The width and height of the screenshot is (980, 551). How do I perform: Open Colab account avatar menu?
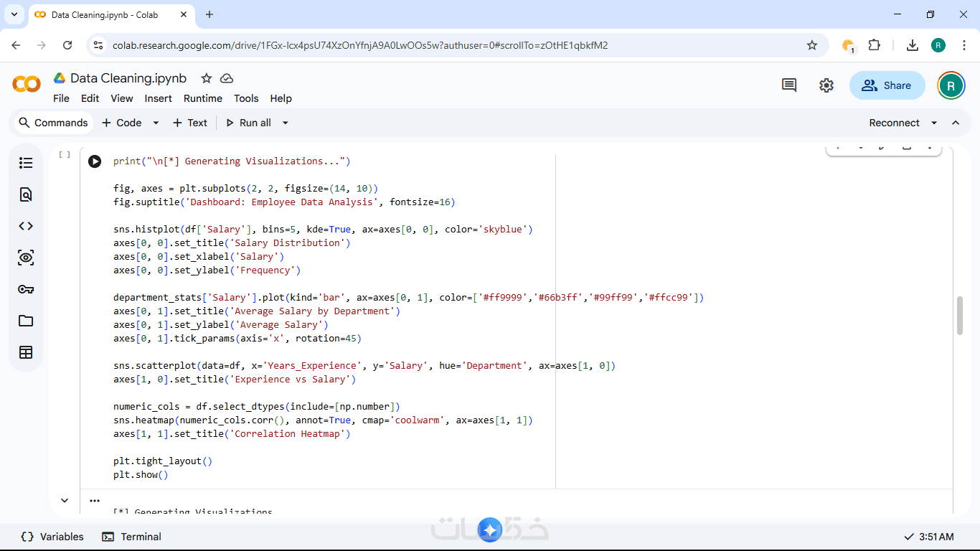click(x=951, y=85)
